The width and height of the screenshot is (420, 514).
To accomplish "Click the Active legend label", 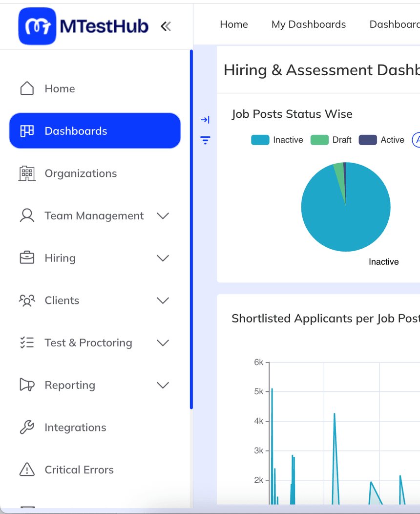I will point(392,140).
